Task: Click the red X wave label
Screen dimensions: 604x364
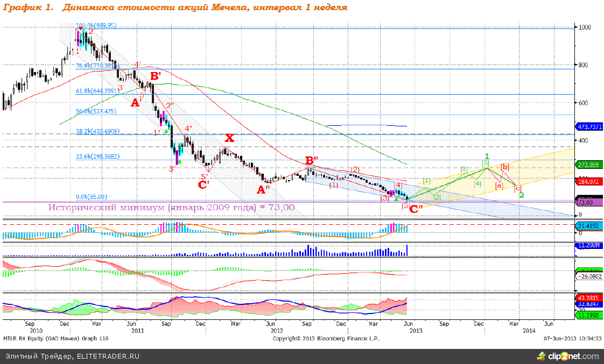Action: click(229, 138)
